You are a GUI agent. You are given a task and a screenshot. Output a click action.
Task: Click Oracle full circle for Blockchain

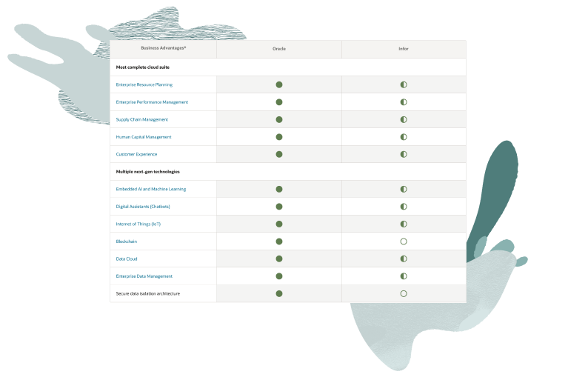pyautogui.click(x=279, y=241)
